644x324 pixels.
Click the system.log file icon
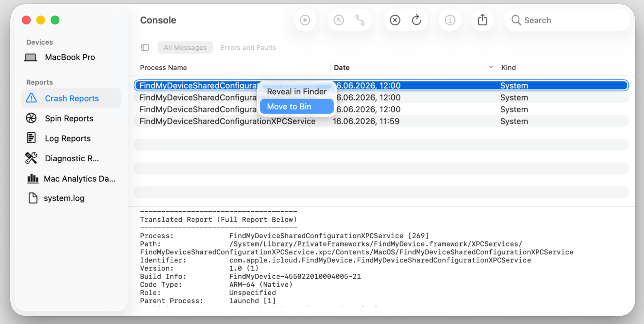33,198
